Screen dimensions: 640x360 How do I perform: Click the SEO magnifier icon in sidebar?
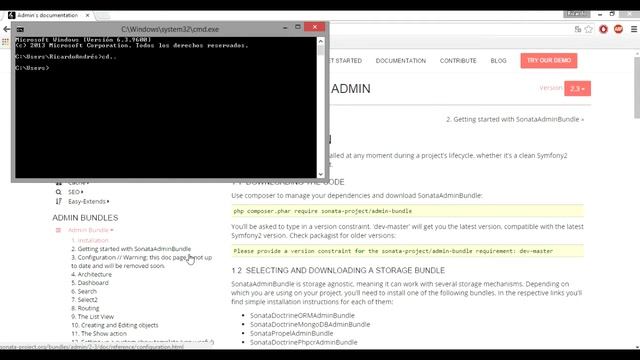58,192
